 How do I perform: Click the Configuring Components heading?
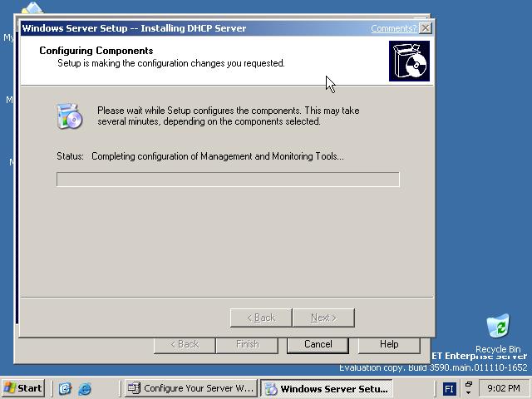tap(96, 51)
